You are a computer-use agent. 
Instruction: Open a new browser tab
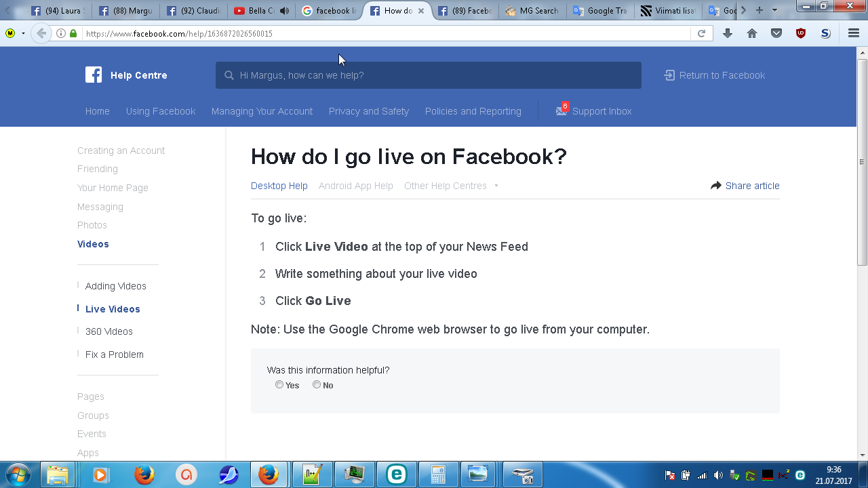[x=759, y=10]
